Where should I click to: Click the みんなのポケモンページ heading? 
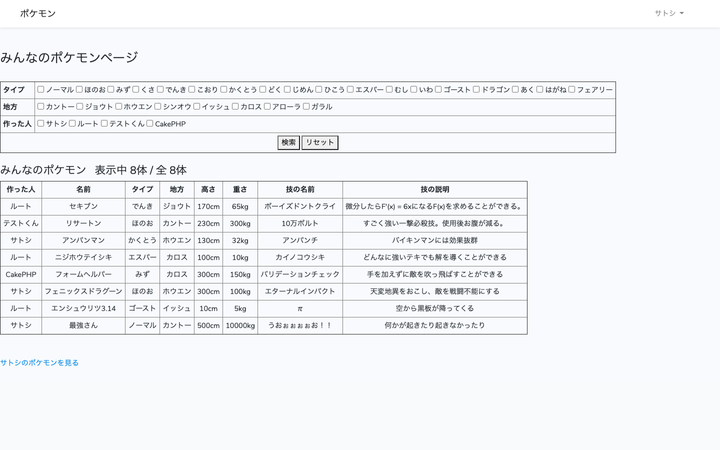[69, 57]
